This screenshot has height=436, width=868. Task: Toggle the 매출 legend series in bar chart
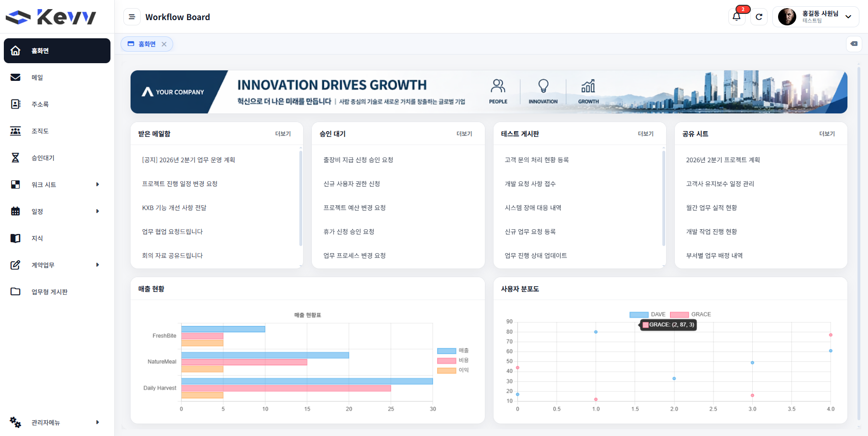pos(453,351)
